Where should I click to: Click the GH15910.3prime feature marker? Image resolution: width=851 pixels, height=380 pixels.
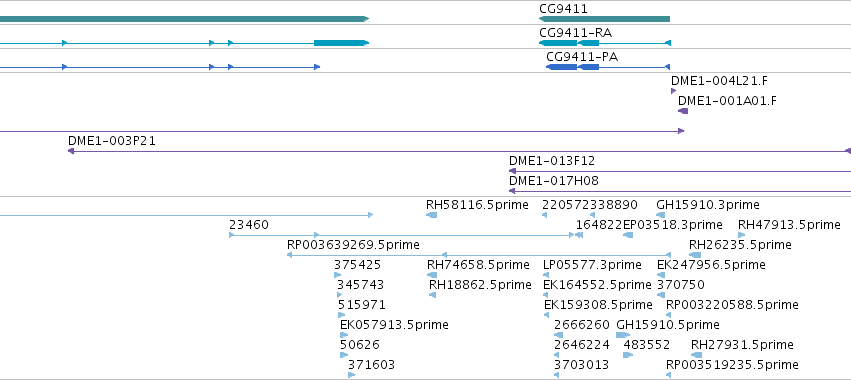tap(661, 215)
